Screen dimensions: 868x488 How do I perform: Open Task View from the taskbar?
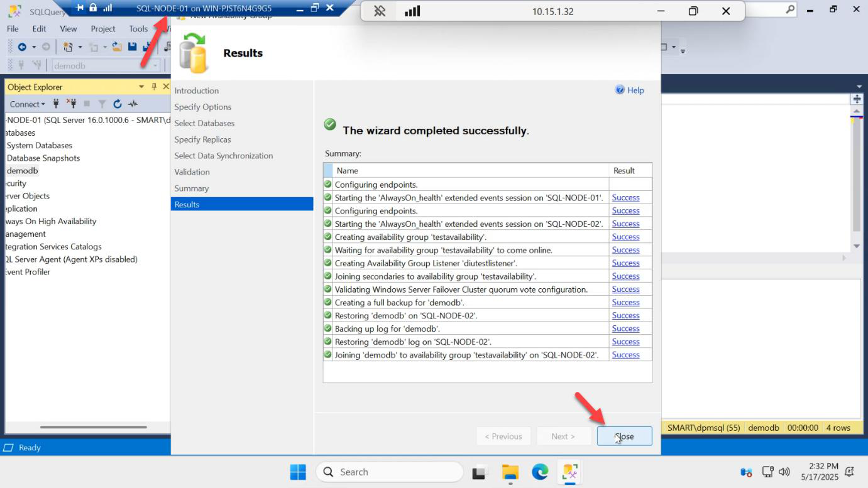click(480, 472)
